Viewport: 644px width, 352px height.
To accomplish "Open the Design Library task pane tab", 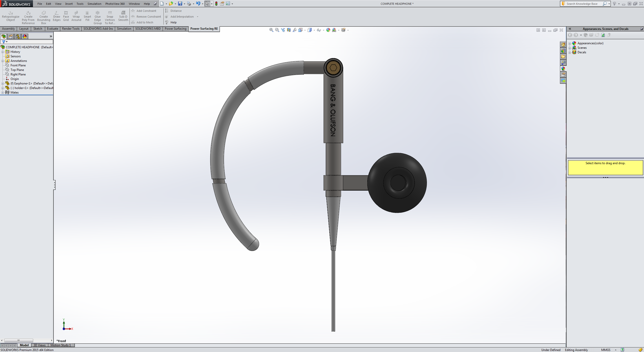I will coord(563,51).
